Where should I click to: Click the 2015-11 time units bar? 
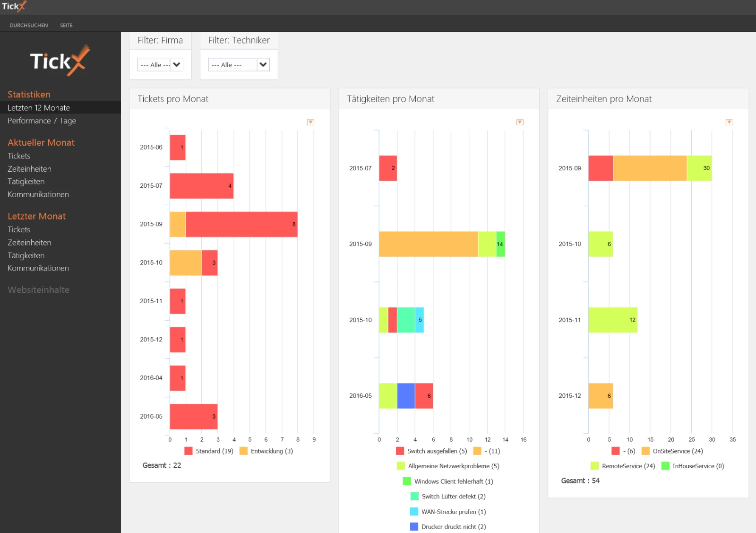[x=613, y=320]
